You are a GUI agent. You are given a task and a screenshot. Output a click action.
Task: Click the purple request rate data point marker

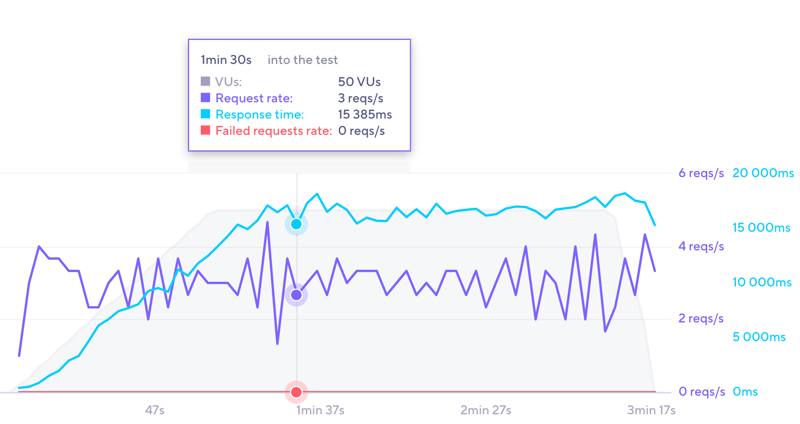(296, 295)
